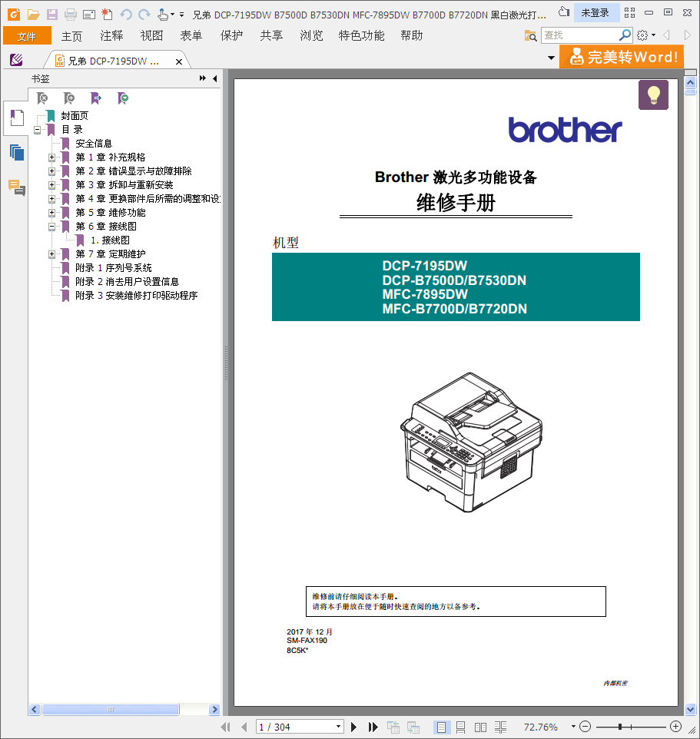The image size is (700, 739).
Task: Expand 第 2 章 错误显示与故障排除 node
Action: [51, 171]
